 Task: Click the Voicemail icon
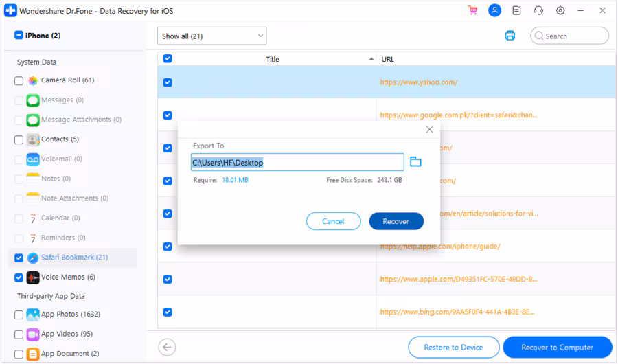tap(33, 159)
